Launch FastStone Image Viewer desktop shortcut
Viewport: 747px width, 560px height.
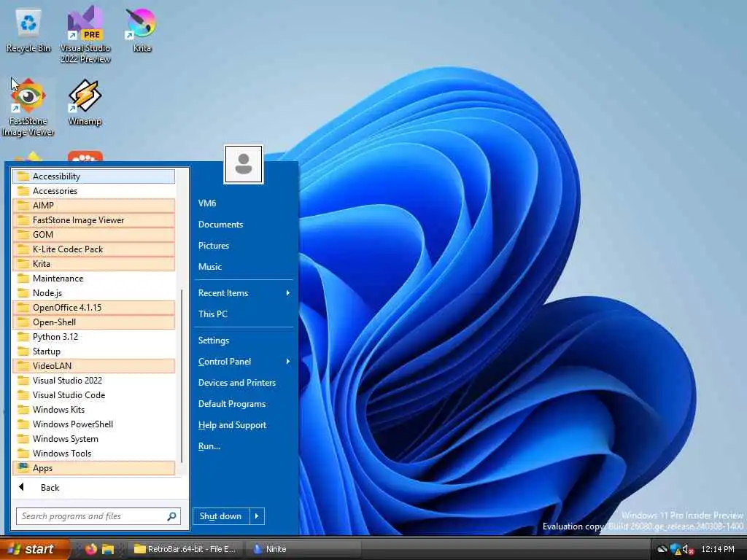28,107
